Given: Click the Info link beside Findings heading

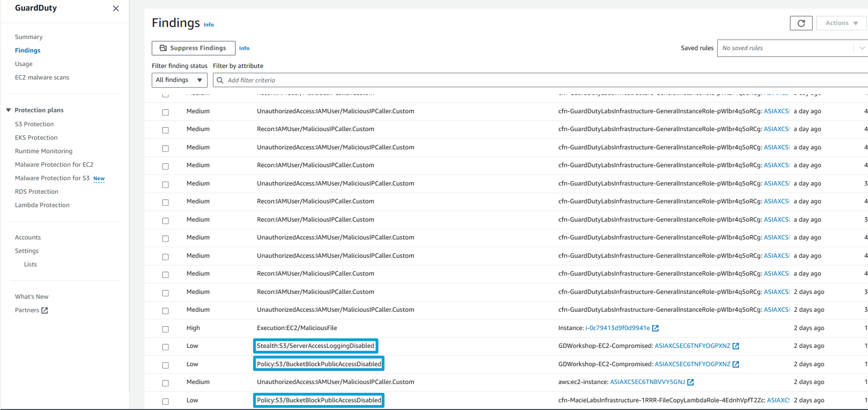Looking at the screenshot, I should (208, 25).
